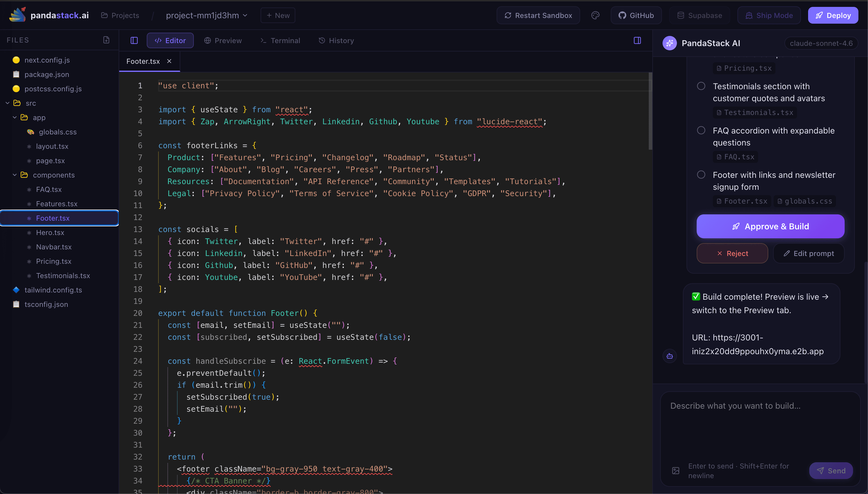The image size is (868, 494).
Task: Click the Deploy button
Action: point(833,15)
